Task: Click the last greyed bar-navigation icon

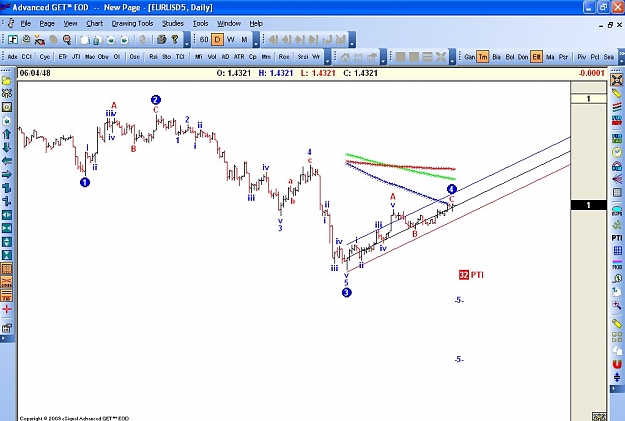Action: [x=340, y=39]
